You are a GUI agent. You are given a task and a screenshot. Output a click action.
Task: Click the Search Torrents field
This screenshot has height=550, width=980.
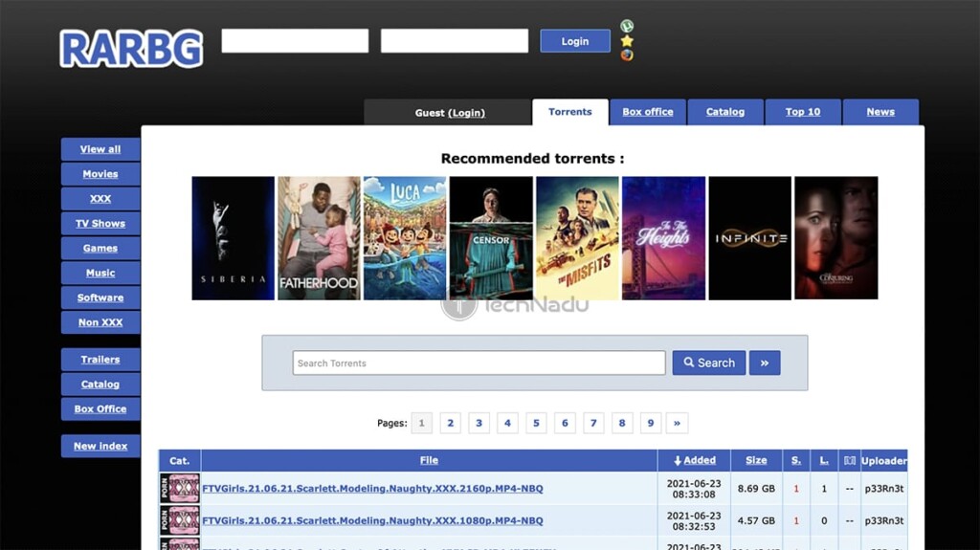point(479,363)
